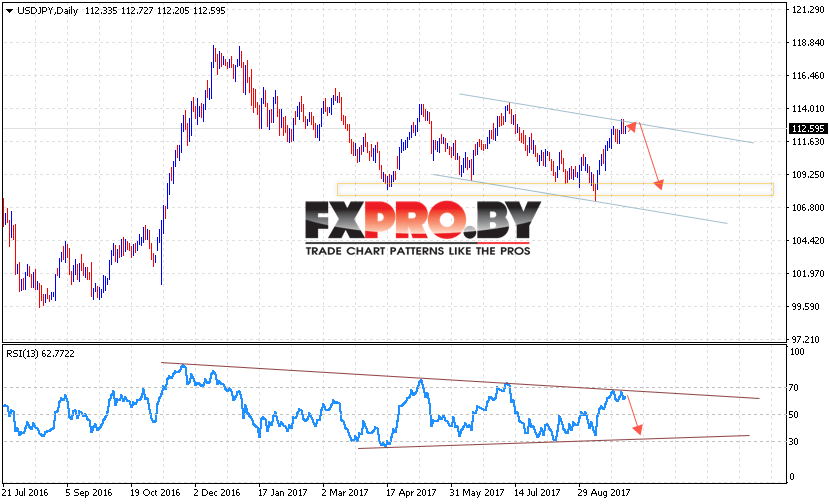Select the current price label 112.595
The width and height of the screenshot is (829, 504).
point(807,129)
